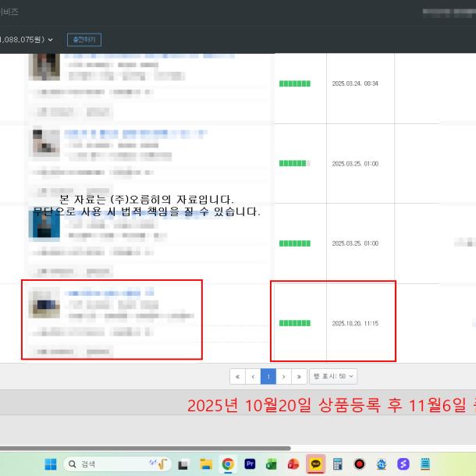This screenshot has width=476, height=476.
Task: Jump to the first page
Action: (x=237, y=376)
